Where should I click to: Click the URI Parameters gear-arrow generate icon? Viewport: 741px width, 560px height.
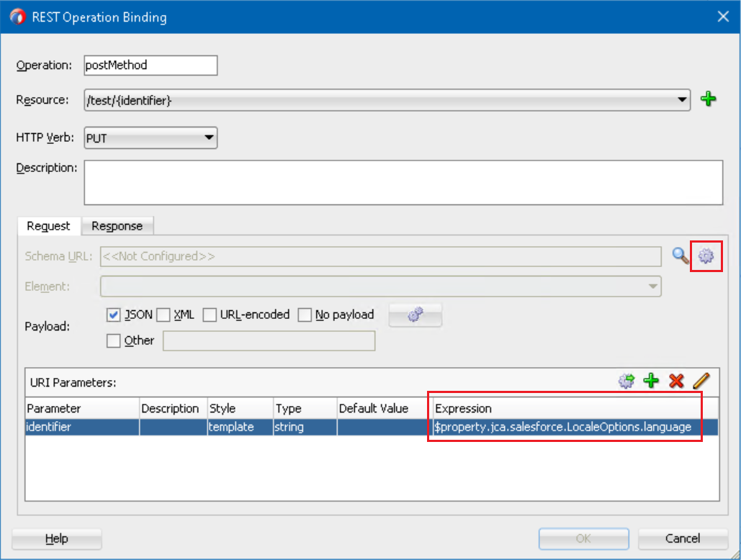[627, 381]
